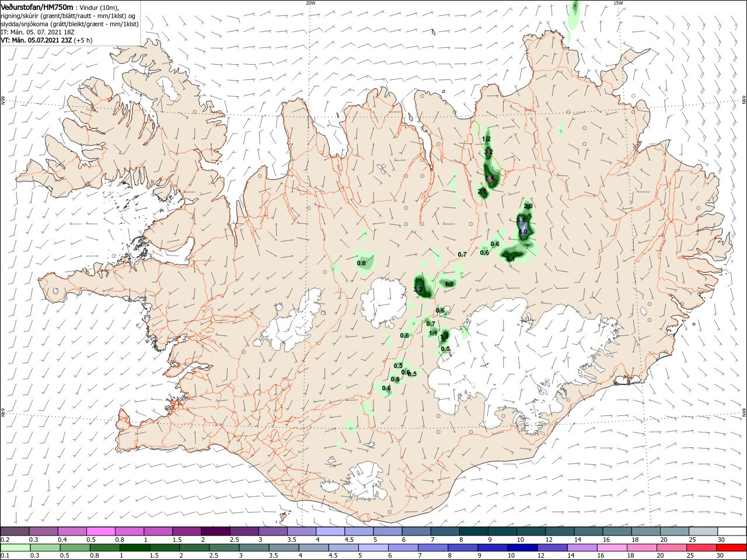Click the Veðurstofan/HM750m map title
The image size is (747, 560).
coord(37,6)
